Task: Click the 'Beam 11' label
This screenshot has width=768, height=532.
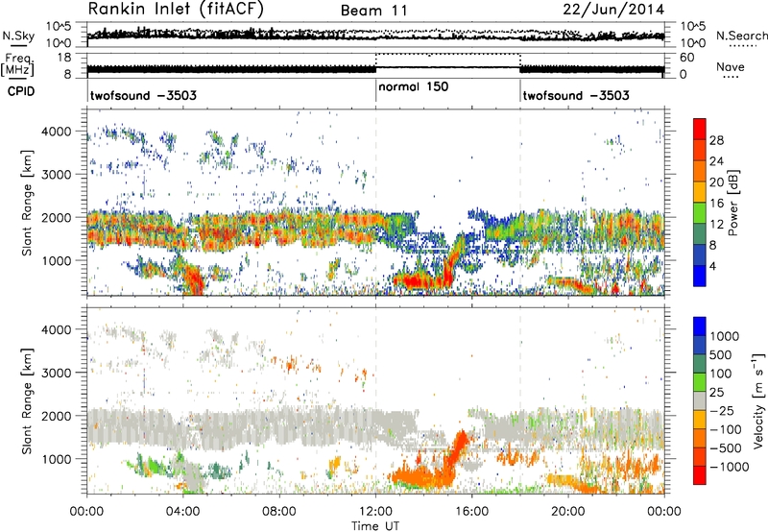Action: pos(374,11)
